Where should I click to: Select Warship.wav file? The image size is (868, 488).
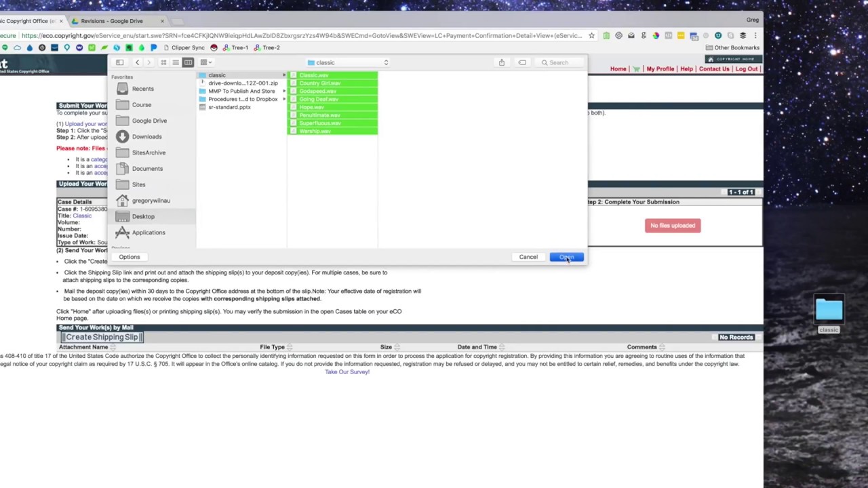[x=332, y=131]
